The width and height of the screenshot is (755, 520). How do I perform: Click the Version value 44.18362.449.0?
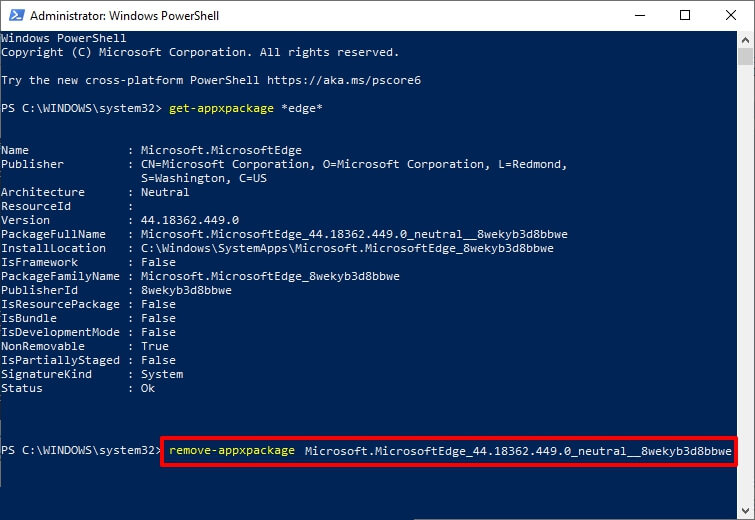tap(190, 220)
